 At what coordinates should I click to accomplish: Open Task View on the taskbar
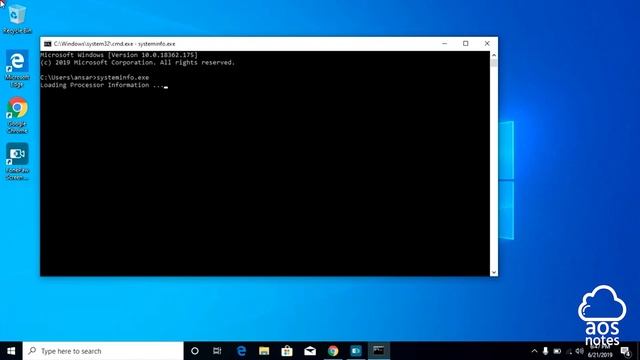pyautogui.click(x=217, y=351)
